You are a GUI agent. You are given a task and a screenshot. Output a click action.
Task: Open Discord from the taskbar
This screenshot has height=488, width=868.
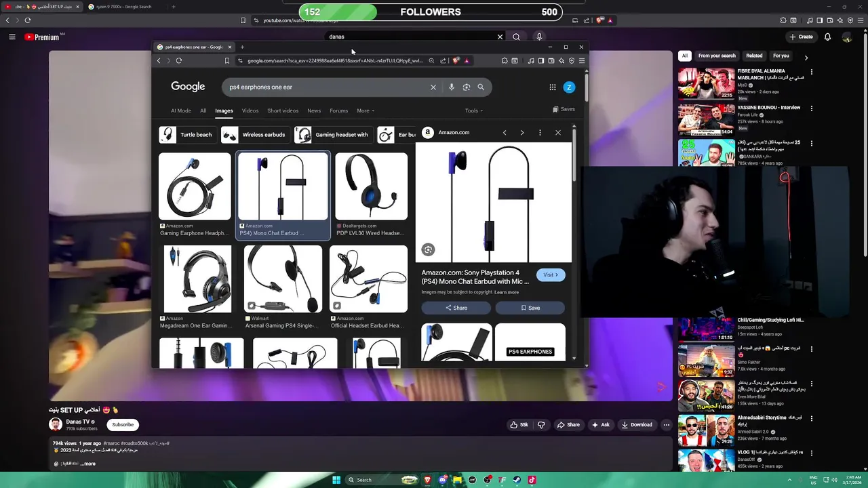[x=443, y=480]
